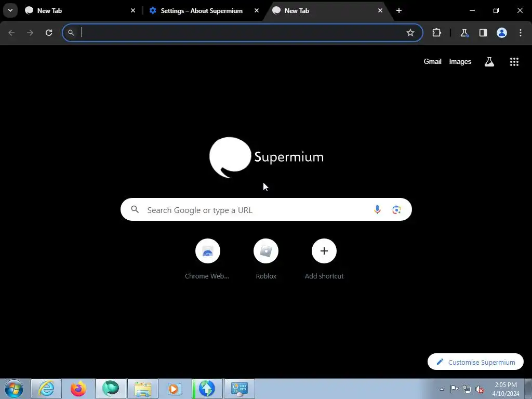Open the Gmail link
Screen dimensions: 532x399
(x=432, y=61)
